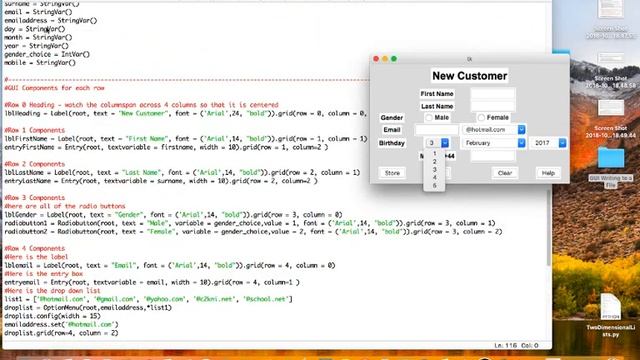Image resolution: width=640 pixels, height=360 pixels.
Task: Click the birthday day dropdown showing 3
Action: [x=437, y=143]
